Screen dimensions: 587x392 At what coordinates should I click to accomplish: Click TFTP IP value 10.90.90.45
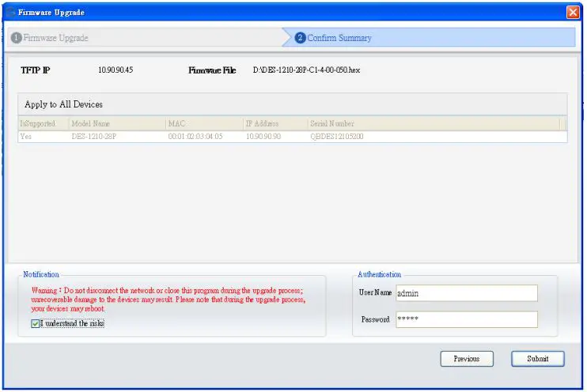point(116,70)
